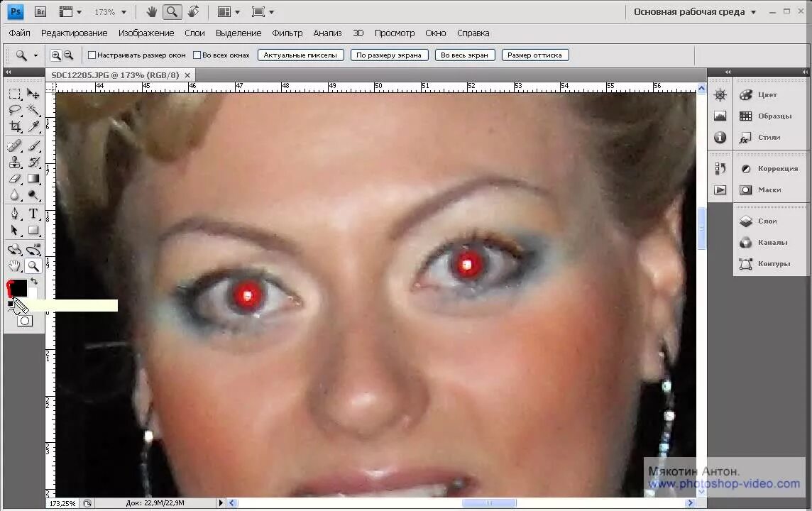The height and width of the screenshot is (511, 812).
Task: Select the Pen tool
Action: click(14, 214)
